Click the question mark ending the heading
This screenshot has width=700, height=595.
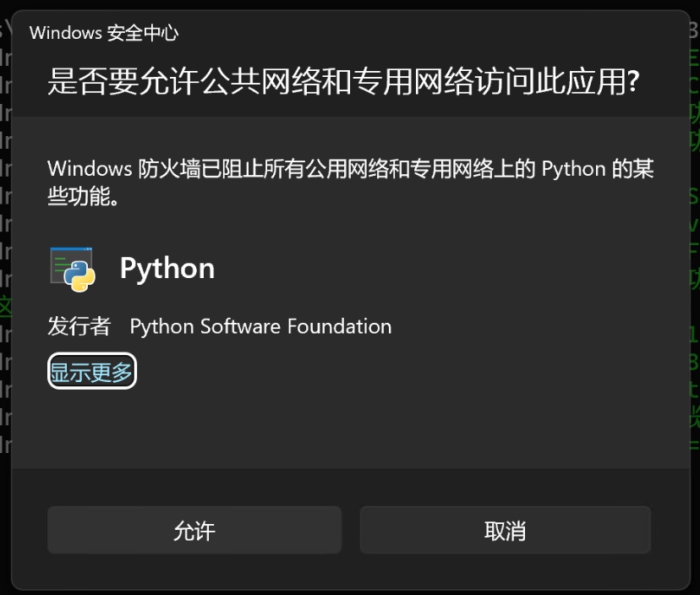(633, 81)
